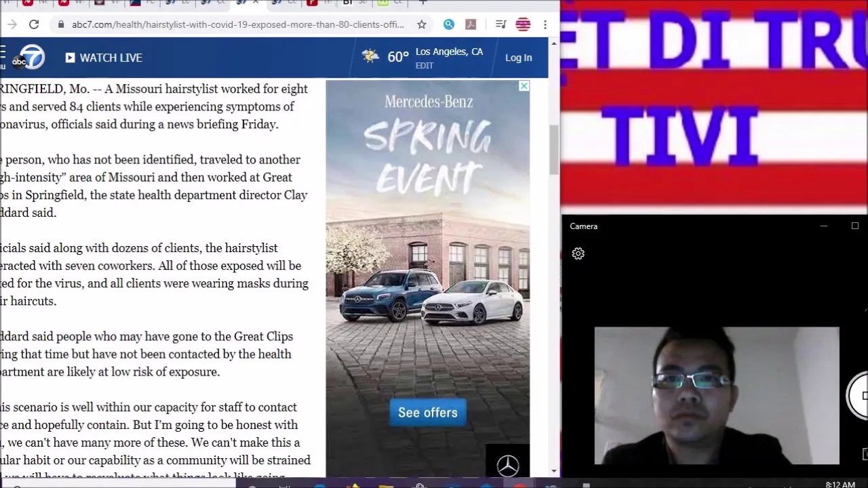Open the Chrome profile avatar
868x488 pixels.
tap(523, 24)
